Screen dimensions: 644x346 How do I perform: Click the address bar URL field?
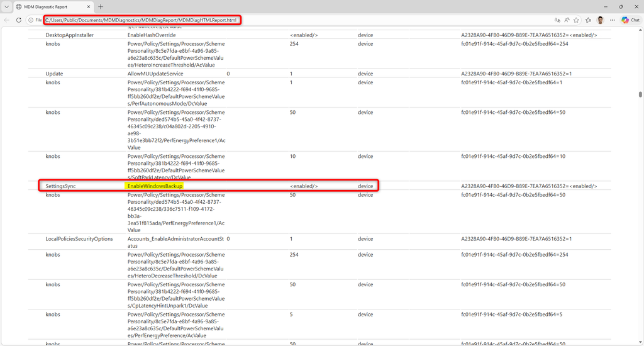pos(142,20)
